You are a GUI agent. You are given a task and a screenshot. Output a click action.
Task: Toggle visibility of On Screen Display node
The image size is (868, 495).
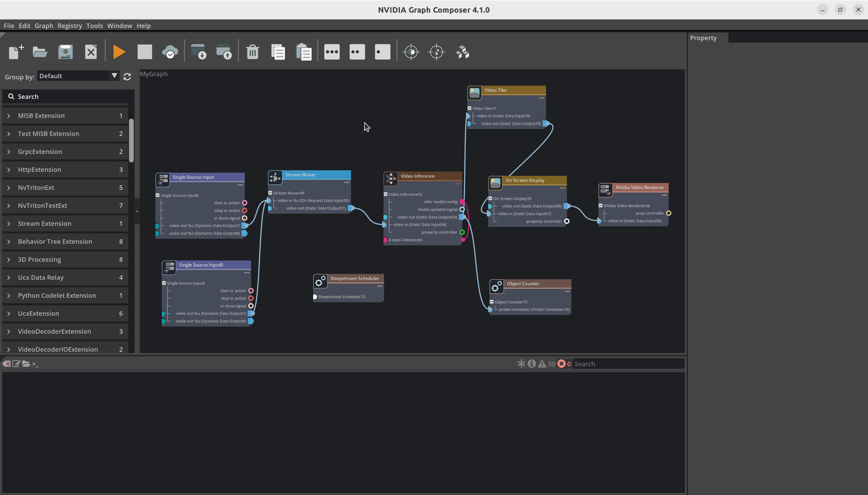click(491, 198)
